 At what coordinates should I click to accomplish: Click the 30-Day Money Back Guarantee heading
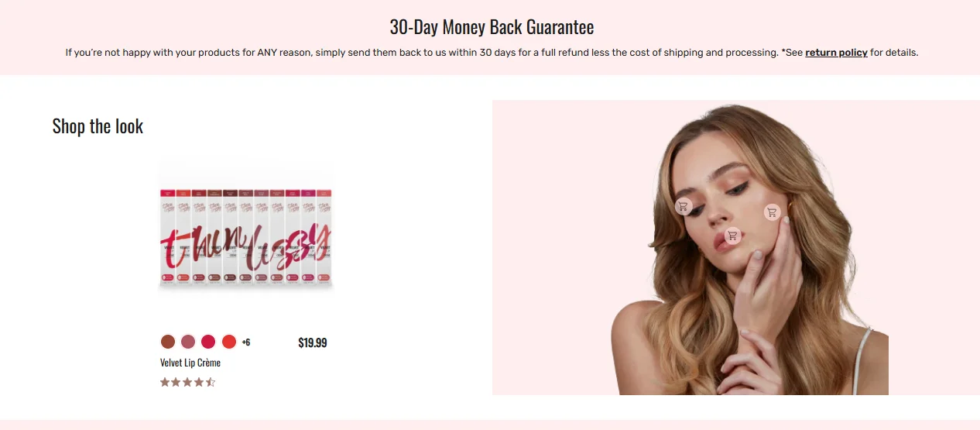coord(492,27)
